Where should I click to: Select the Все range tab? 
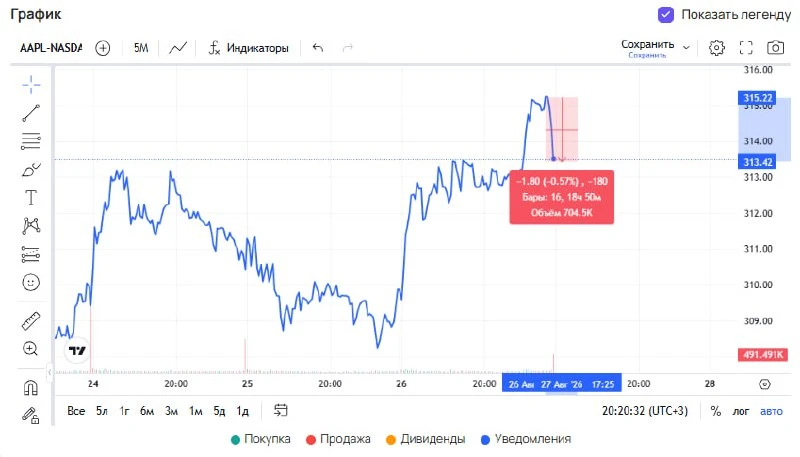[x=76, y=411]
